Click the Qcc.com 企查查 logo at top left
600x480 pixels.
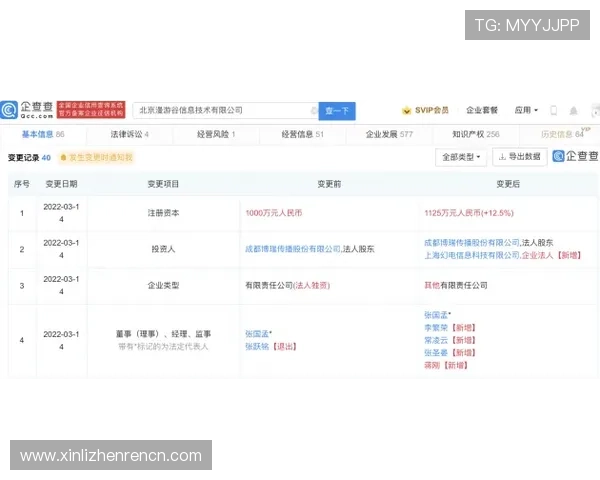coord(27,110)
